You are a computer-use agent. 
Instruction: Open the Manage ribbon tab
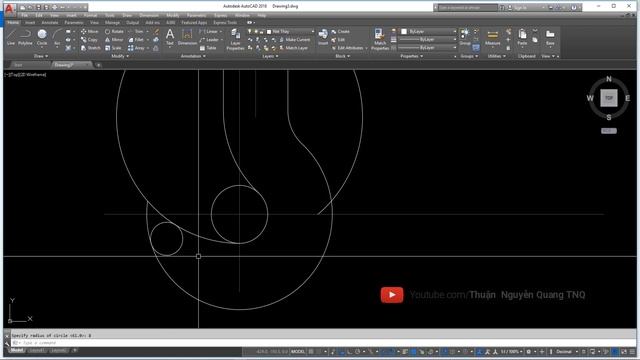pos(112,22)
